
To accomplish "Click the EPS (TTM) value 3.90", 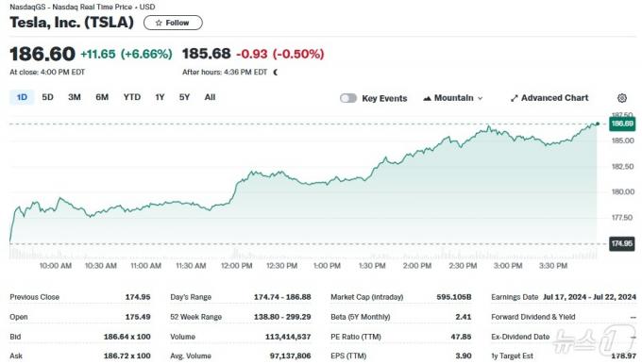I will point(463,356).
